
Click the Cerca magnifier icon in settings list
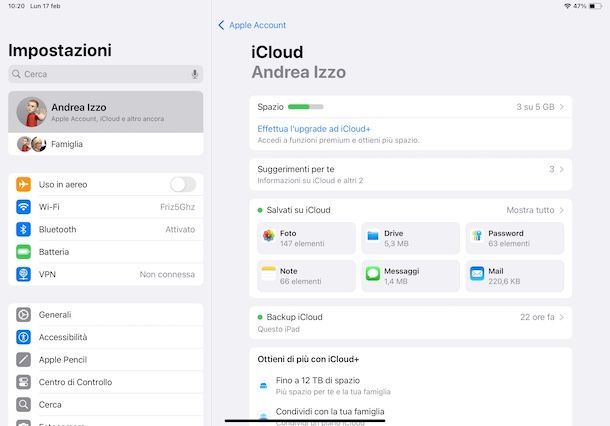(23, 405)
